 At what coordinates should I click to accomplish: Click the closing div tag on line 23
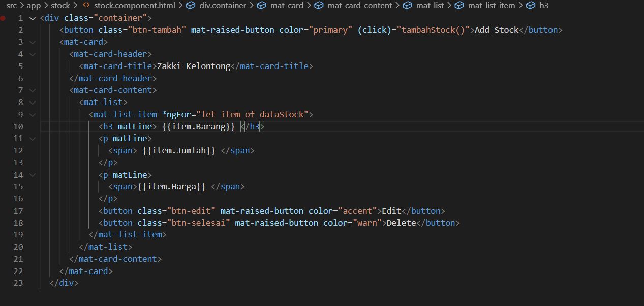64,283
